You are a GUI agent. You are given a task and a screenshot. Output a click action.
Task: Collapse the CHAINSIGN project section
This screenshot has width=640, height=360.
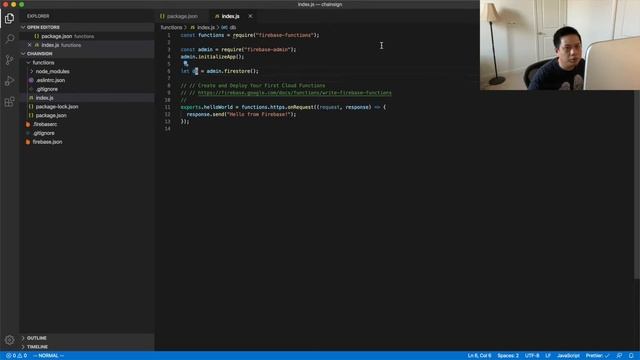(87, 53)
